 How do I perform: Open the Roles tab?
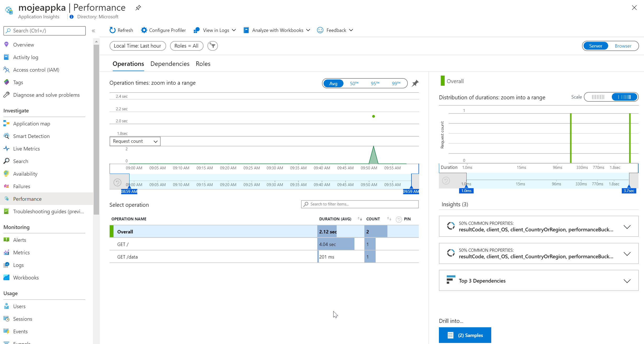tap(203, 64)
